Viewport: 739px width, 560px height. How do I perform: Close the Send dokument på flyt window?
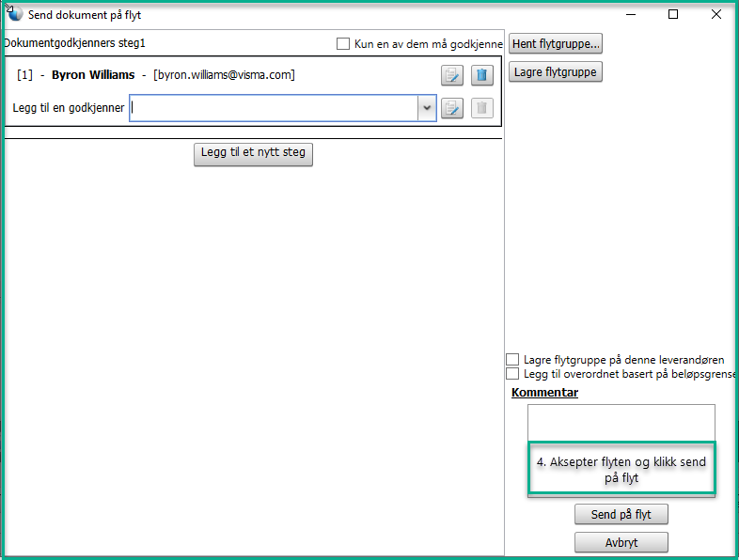click(716, 14)
